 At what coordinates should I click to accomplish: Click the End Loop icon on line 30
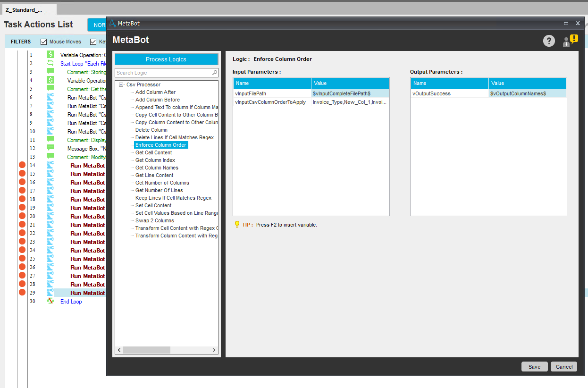pos(50,301)
